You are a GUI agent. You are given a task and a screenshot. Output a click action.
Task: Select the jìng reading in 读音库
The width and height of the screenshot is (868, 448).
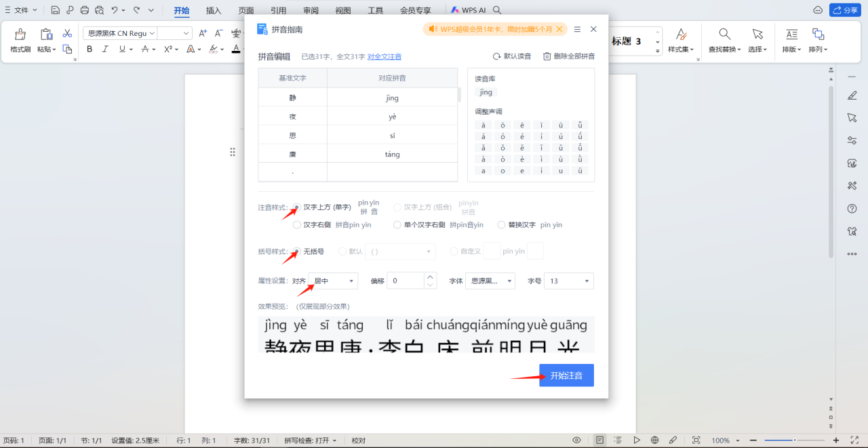486,92
